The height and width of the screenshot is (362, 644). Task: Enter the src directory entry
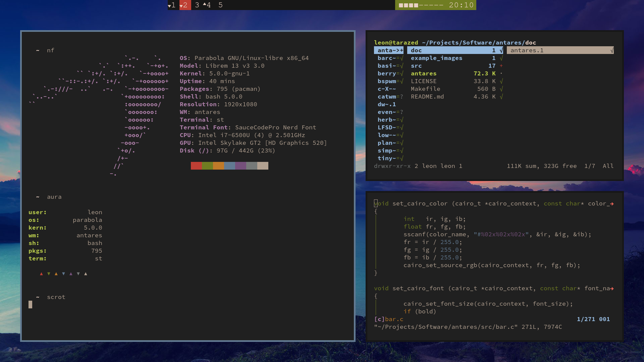pos(416,66)
